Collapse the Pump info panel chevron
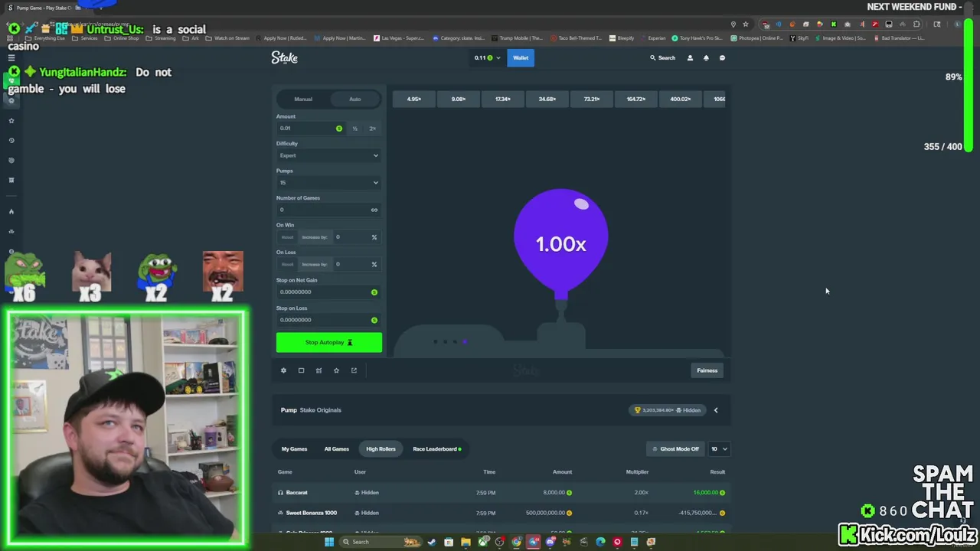 tap(716, 410)
